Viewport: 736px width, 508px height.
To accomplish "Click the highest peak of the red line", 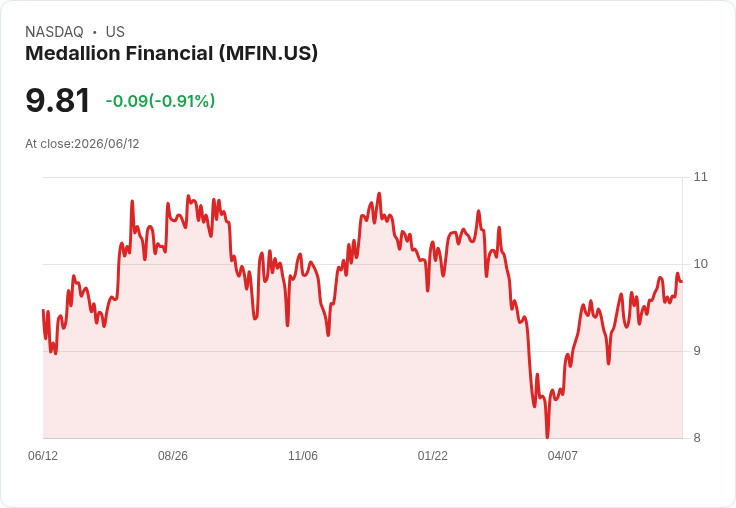I will 379,193.
